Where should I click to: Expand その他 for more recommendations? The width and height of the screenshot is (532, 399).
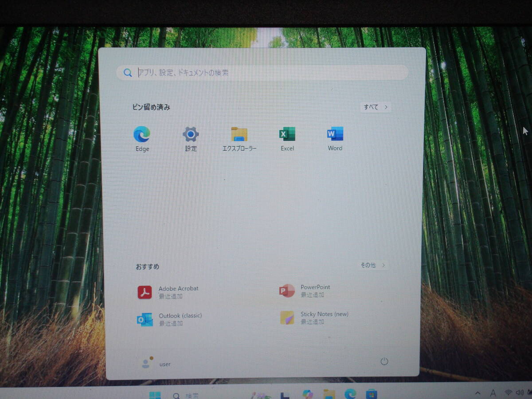click(x=372, y=265)
